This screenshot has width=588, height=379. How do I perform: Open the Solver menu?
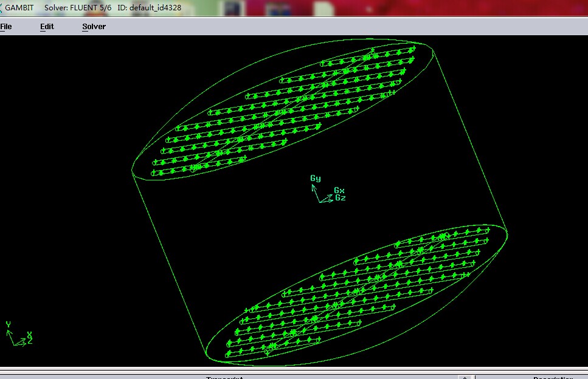(x=94, y=27)
